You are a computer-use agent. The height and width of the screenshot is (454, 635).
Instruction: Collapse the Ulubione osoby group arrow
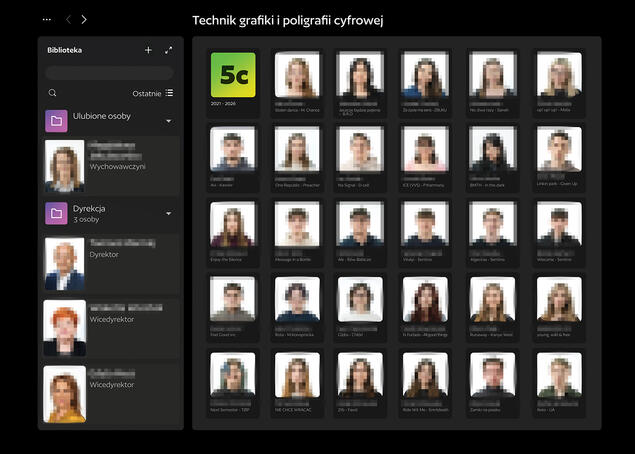click(169, 121)
